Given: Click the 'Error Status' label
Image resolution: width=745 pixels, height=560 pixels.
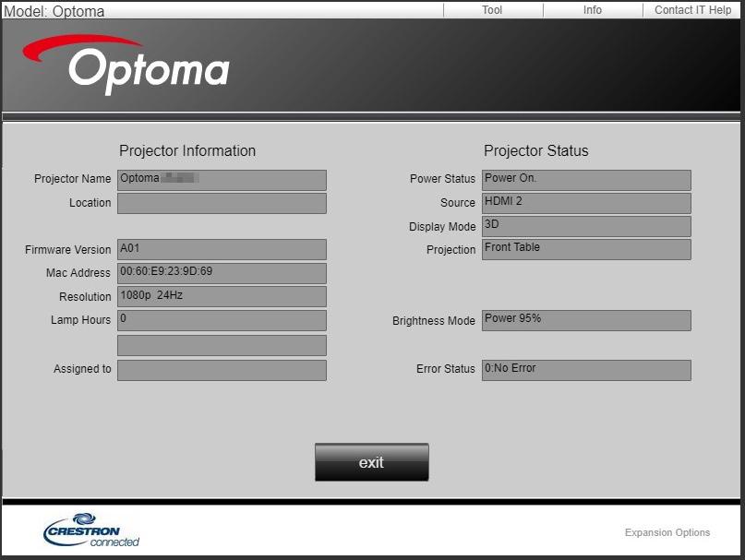Looking at the screenshot, I should pyautogui.click(x=445, y=369).
